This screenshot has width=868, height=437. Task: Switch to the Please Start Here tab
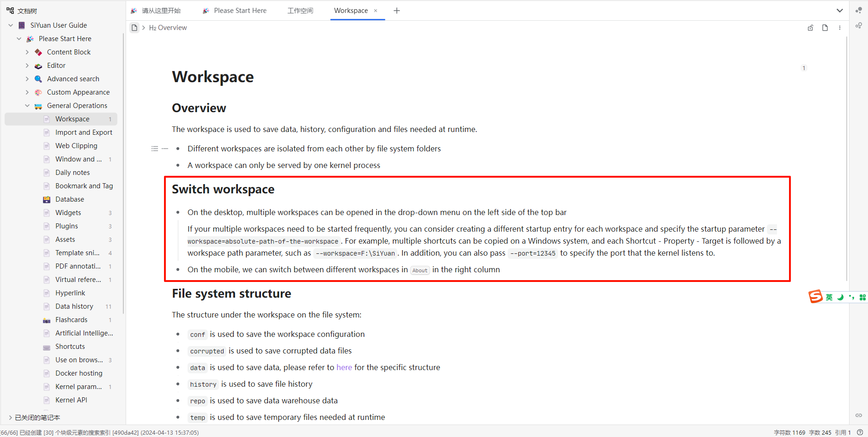[240, 11]
